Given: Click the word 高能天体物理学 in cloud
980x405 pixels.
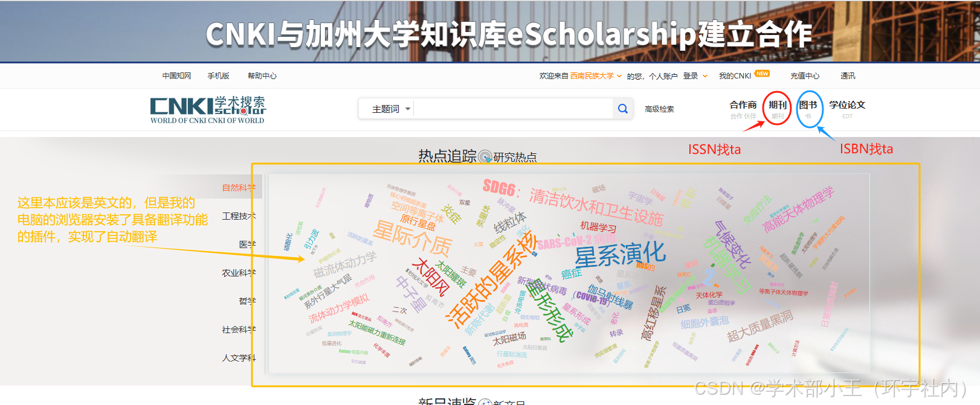Looking at the screenshot, I should [x=798, y=209].
